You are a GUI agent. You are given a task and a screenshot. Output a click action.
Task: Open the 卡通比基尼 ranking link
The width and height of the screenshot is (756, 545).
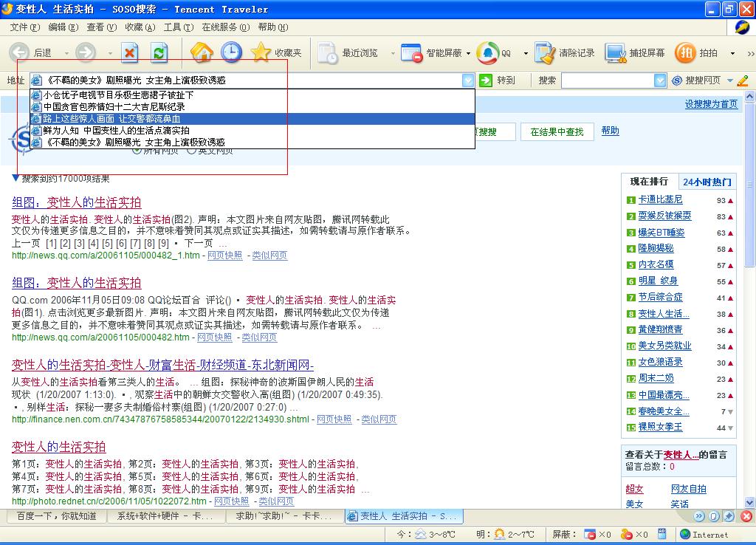(660, 199)
